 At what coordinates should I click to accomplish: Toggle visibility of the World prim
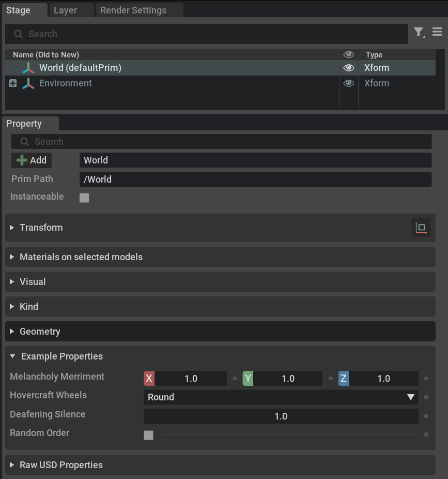pos(349,68)
